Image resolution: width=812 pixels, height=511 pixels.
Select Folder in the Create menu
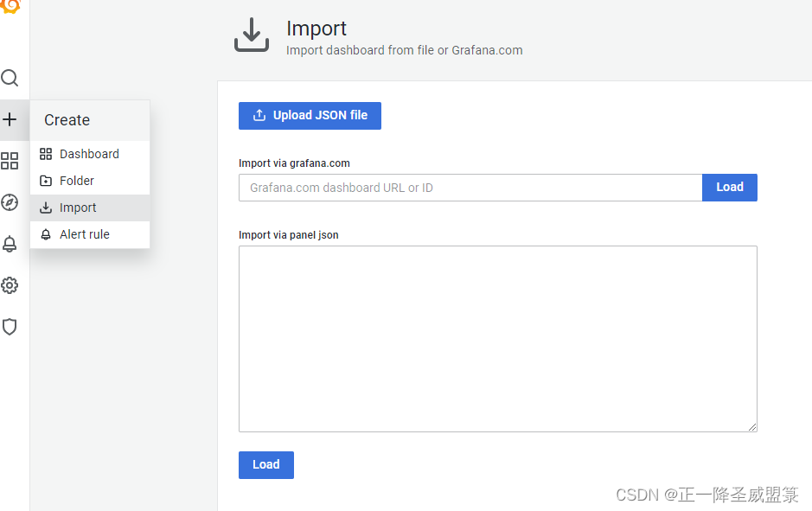point(90,181)
